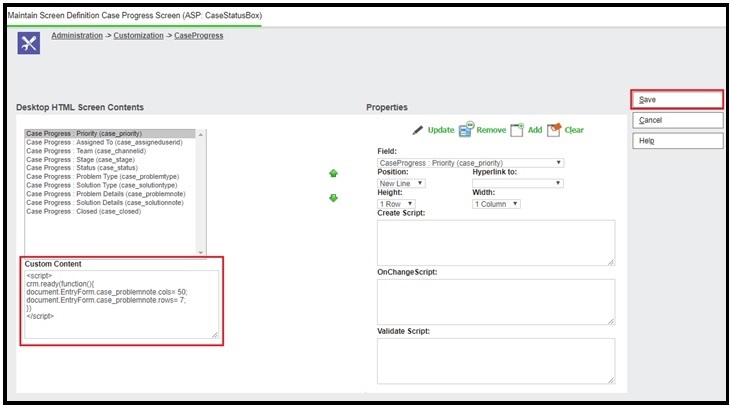Click inside the OnChangeScript textarea
729x405 pixels.
(x=496, y=302)
